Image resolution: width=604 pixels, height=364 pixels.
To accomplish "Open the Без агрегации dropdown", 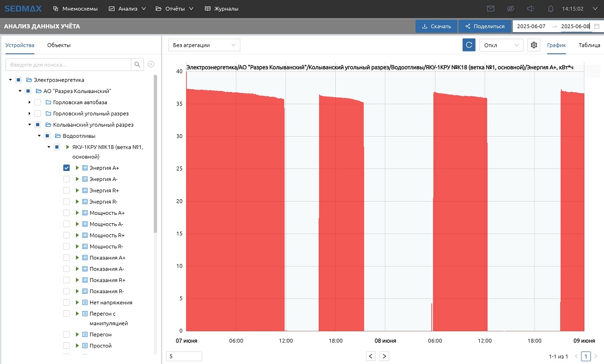I will point(204,45).
